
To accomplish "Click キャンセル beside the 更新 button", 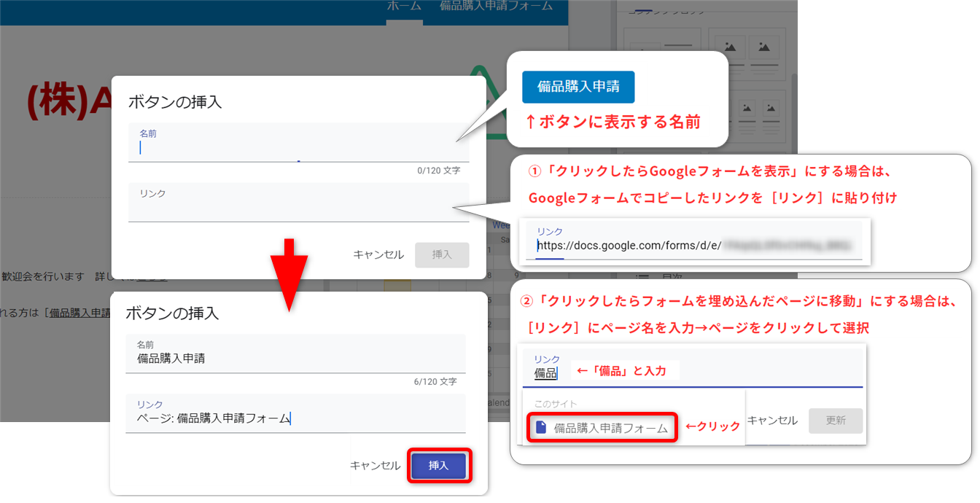I will click(773, 421).
